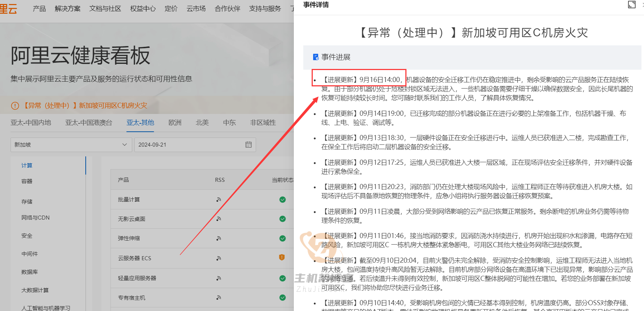Open the 解决方案 menu

[68, 8]
